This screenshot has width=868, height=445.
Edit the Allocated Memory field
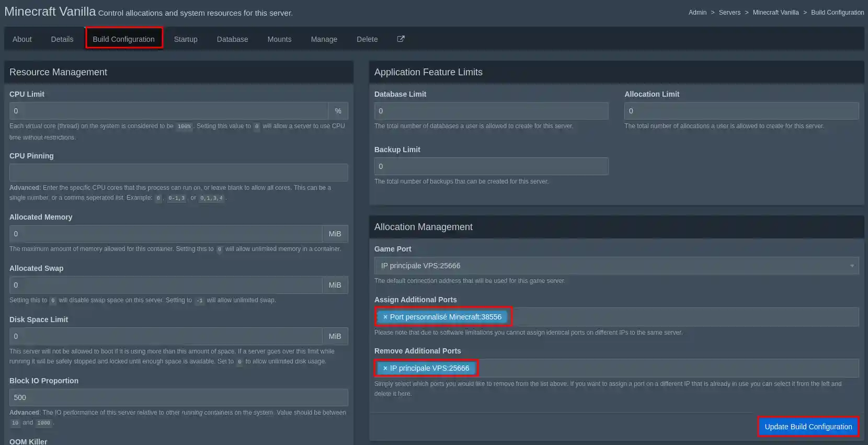pos(166,234)
